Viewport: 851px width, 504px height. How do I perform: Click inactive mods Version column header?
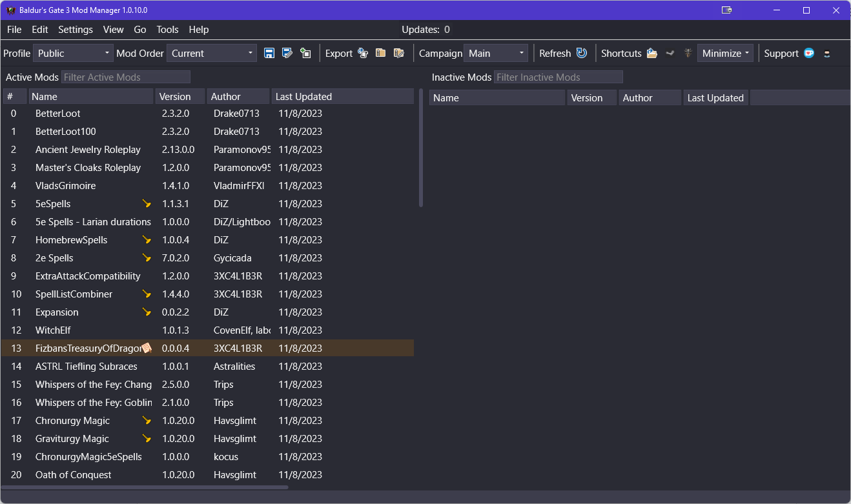tap(592, 97)
